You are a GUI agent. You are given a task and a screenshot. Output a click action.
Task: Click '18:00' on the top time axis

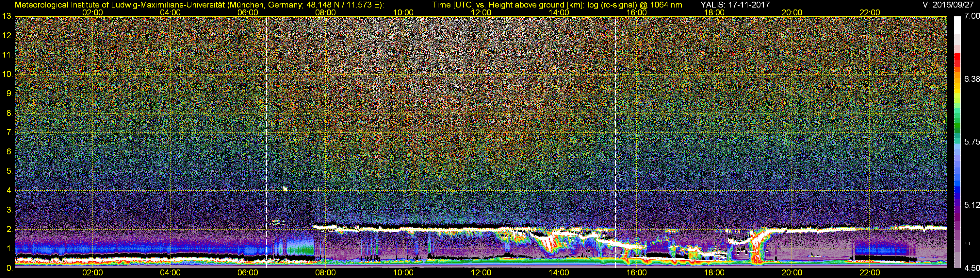pos(714,12)
